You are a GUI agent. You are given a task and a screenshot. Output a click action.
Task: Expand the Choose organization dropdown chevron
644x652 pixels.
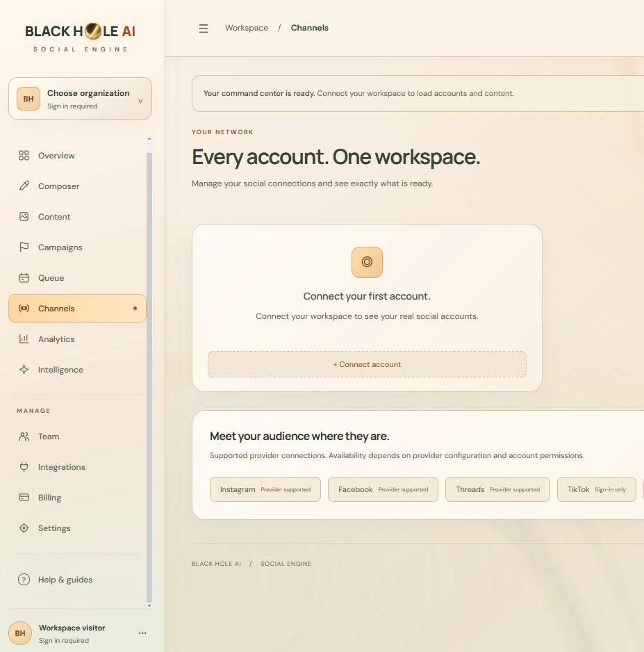click(140, 101)
